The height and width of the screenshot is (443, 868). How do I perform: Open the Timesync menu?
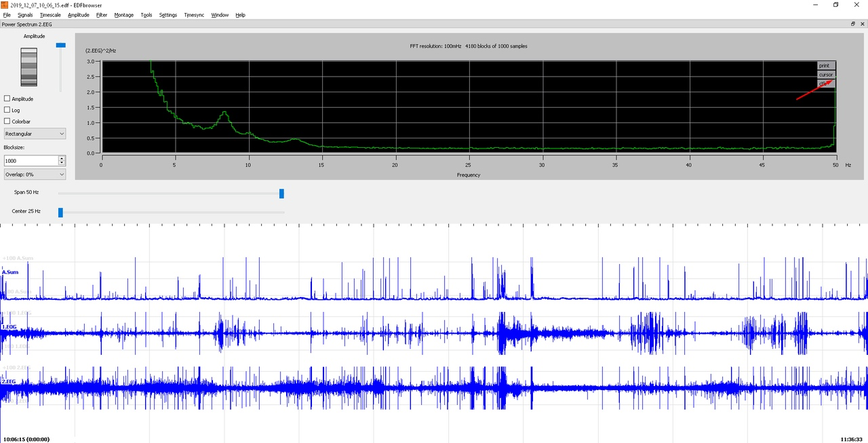pyautogui.click(x=195, y=15)
